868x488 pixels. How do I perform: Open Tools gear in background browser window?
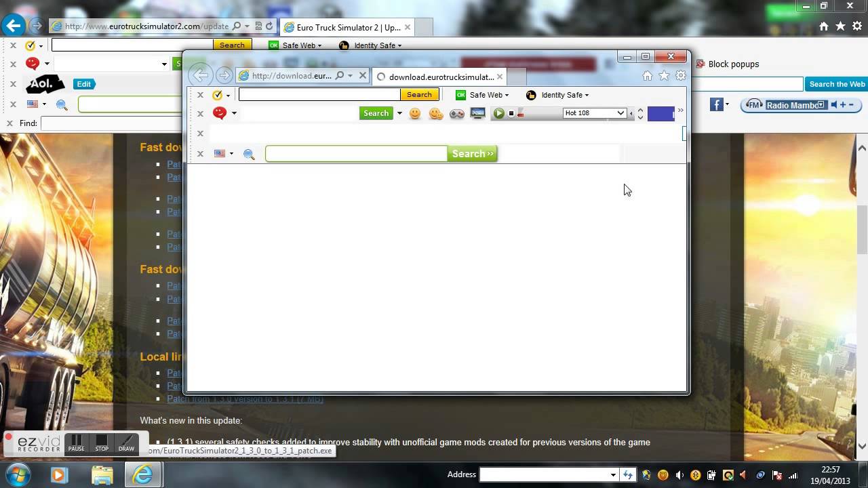coord(856,26)
